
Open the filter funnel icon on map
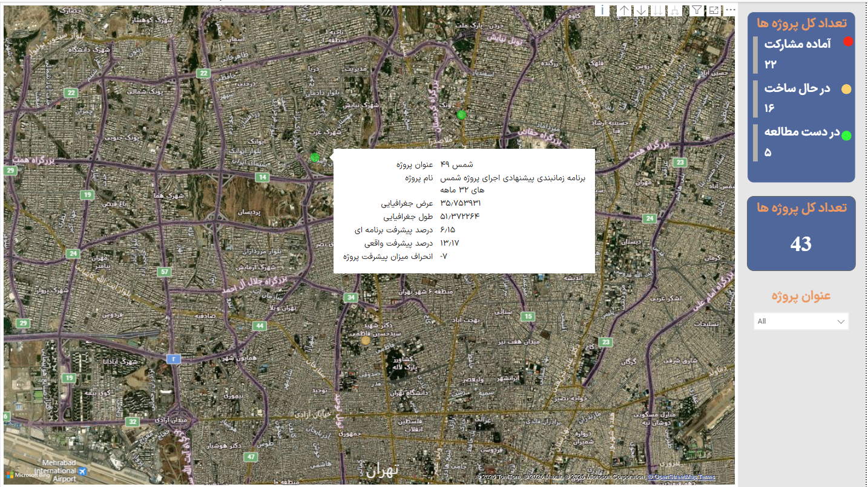pyautogui.click(x=697, y=10)
